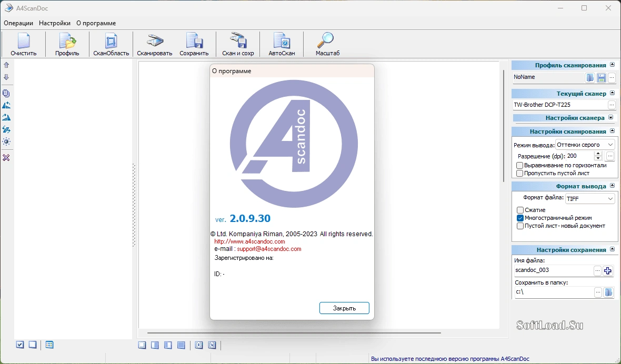This screenshot has width=621, height=364.
Task: Rotate page right using sidebar icon
Action: pyautogui.click(x=6, y=117)
